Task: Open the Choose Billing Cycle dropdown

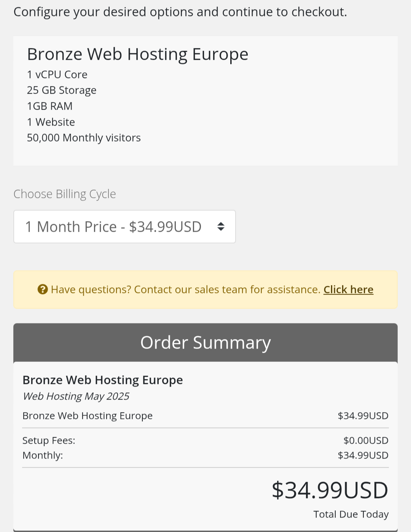Action: [124, 226]
